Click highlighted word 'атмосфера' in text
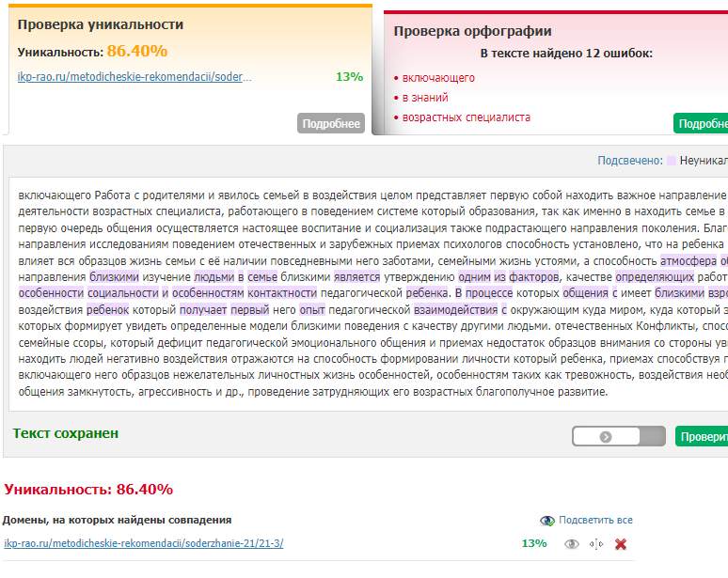 688,261
